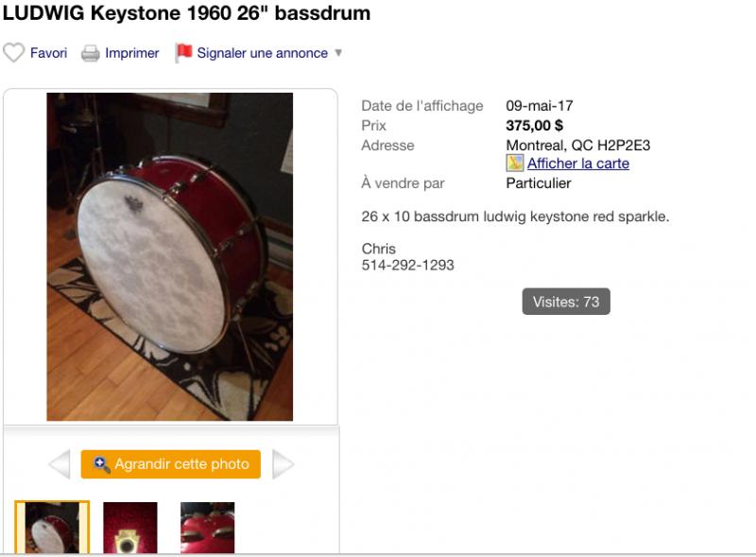Click the Imprimer link
Image resolution: width=756 pixels, height=557 pixels.
[131, 53]
